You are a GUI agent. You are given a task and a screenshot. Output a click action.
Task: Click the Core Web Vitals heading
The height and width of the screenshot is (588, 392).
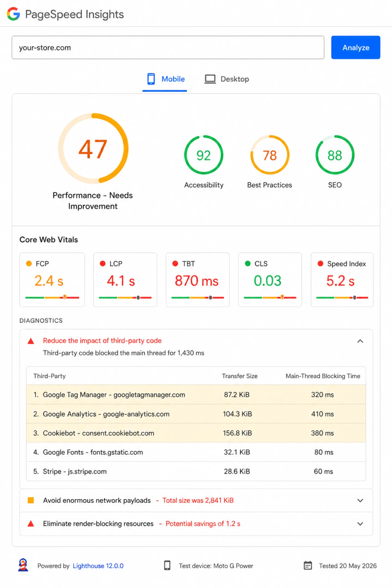pyautogui.click(x=49, y=240)
